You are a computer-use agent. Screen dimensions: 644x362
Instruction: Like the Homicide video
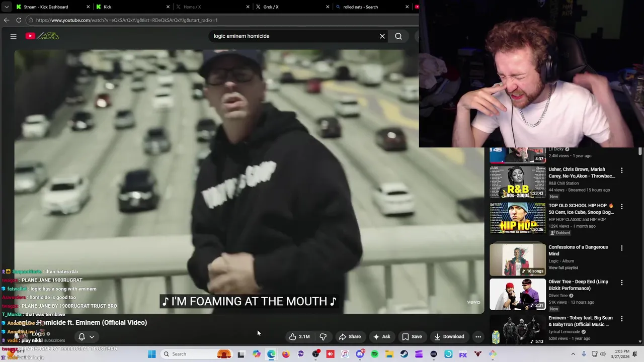pyautogui.click(x=299, y=337)
